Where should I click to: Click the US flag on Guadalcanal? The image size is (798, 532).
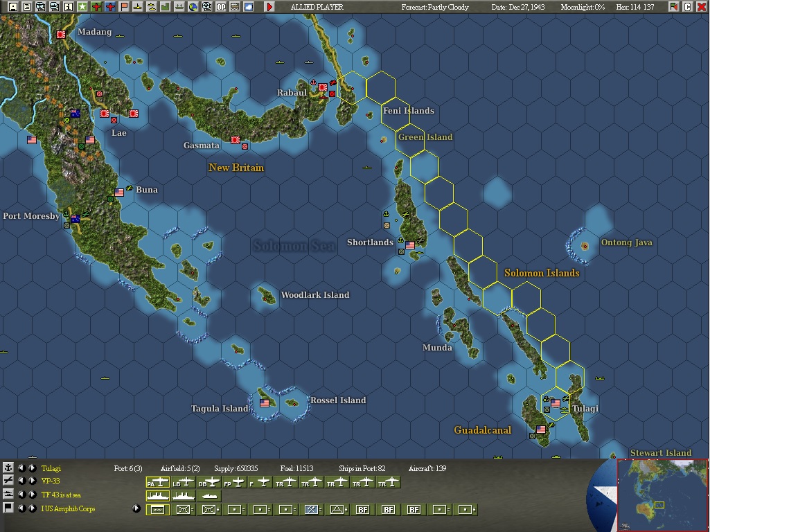click(541, 429)
